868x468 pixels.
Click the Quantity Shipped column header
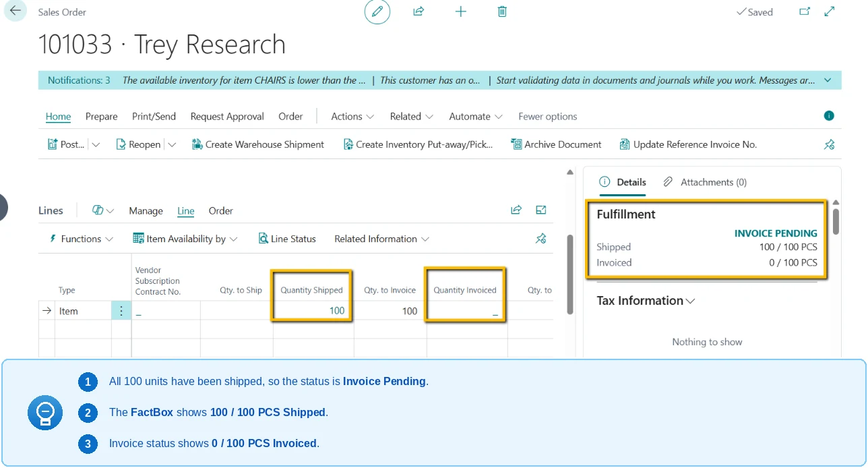311,290
